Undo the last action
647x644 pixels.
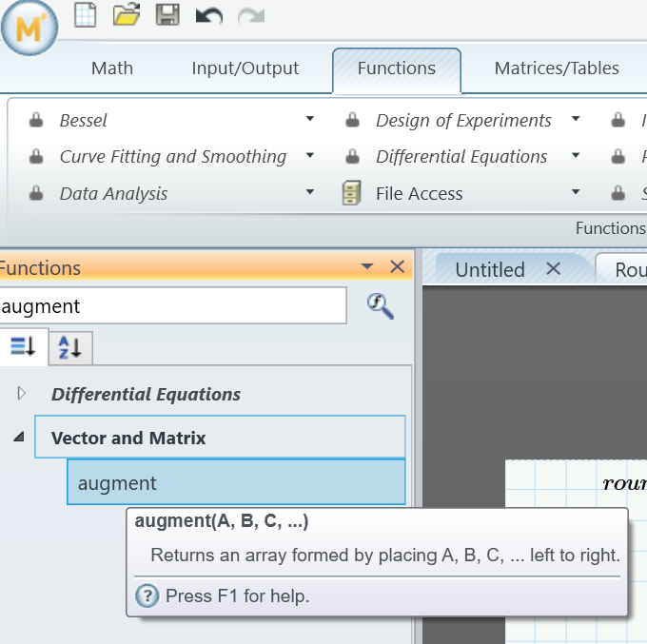pos(207,15)
